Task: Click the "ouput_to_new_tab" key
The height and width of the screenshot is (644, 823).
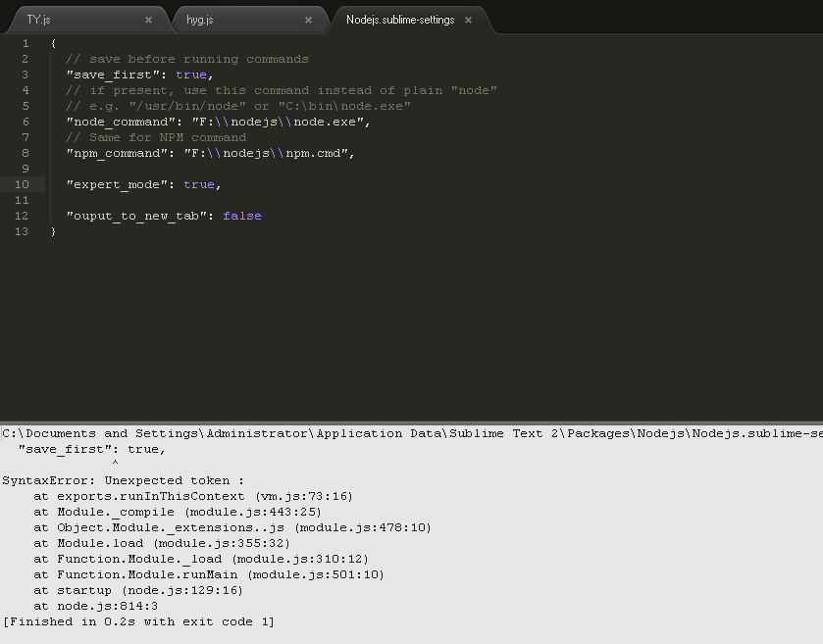Action: point(136,216)
